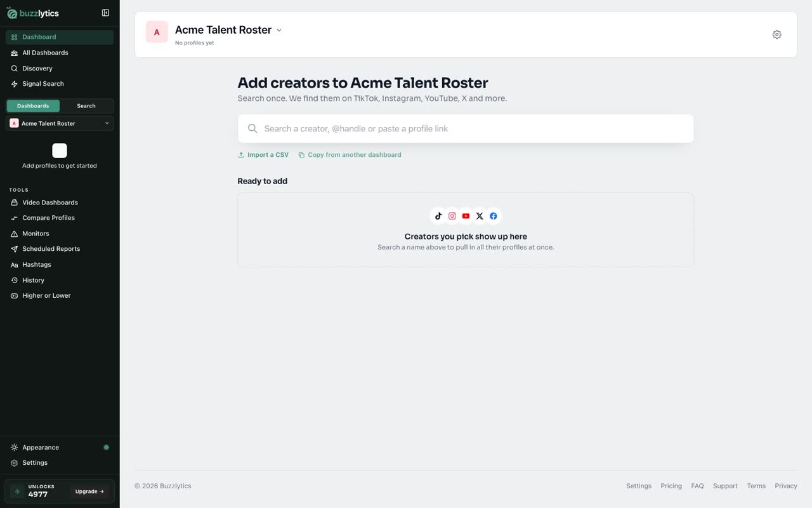The height and width of the screenshot is (508, 812).
Task: Click Copy from another dashboard
Action: pyautogui.click(x=350, y=155)
